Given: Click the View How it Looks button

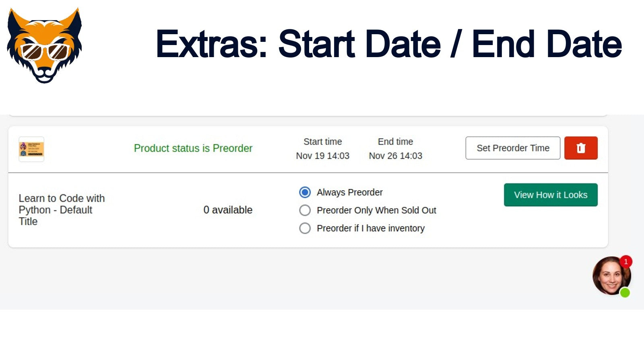Looking at the screenshot, I should click(x=551, y=195).
